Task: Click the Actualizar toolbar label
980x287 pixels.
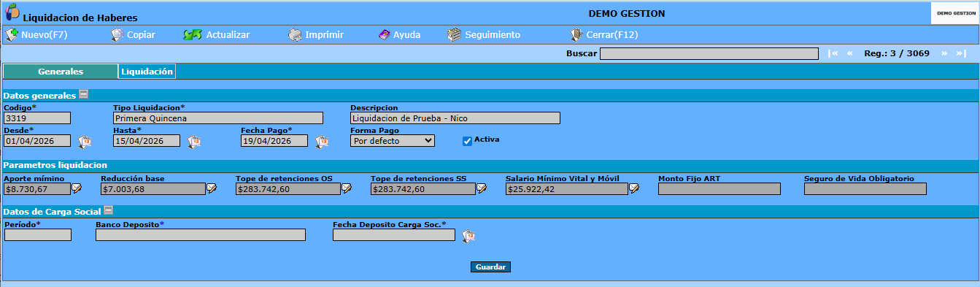Action: point(228,34)
